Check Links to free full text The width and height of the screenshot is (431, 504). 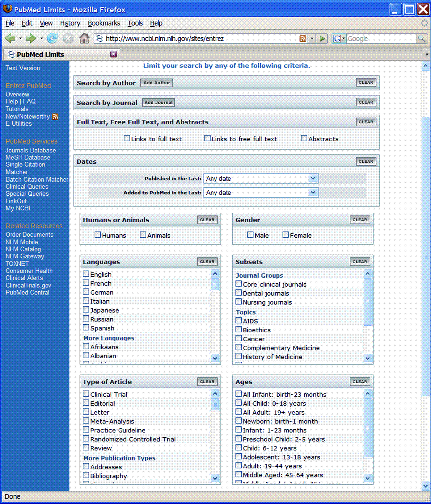coord(207,138)
